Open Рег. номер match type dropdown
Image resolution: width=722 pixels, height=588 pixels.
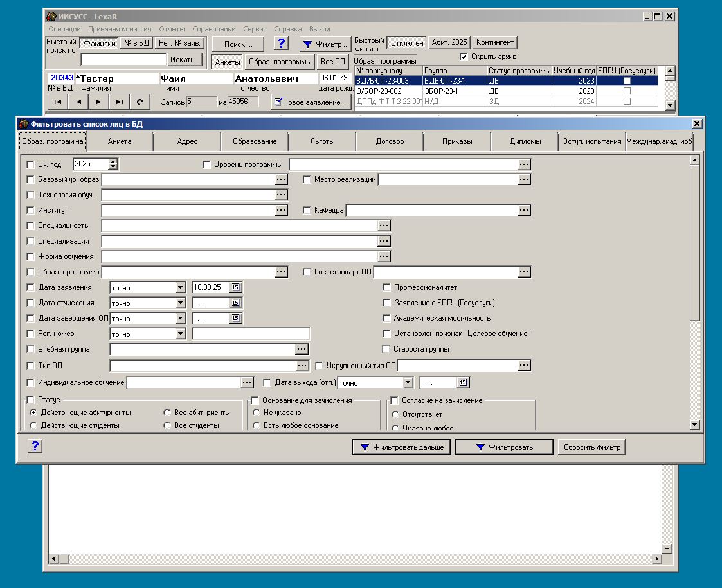[180, 334]
